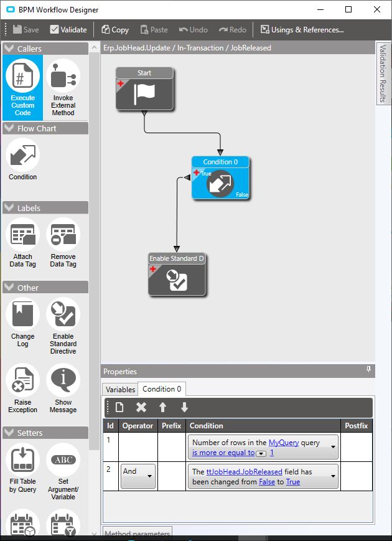
Task: Select the Set Argument/Variable setter
Action: [63, 471]
